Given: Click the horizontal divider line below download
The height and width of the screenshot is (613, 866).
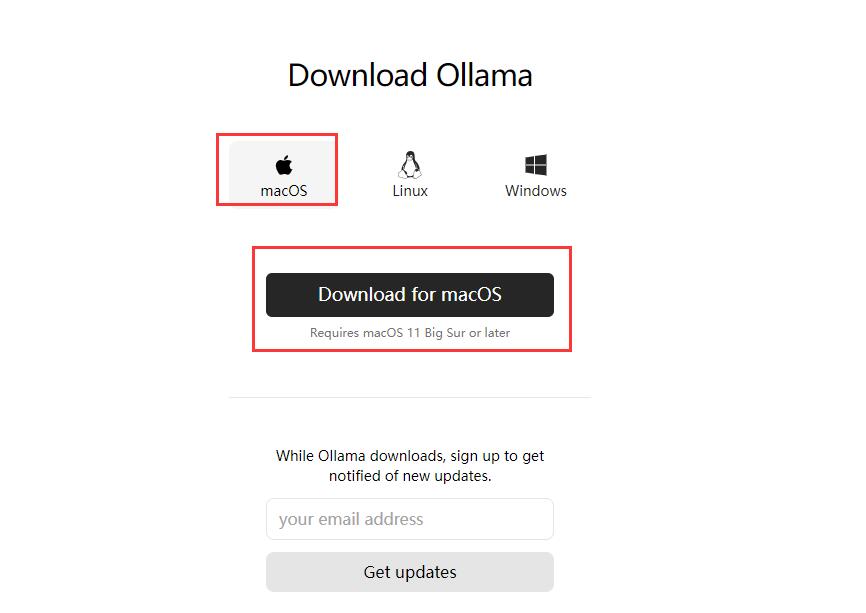Looking at the screenshot, I should coord(410,397).
